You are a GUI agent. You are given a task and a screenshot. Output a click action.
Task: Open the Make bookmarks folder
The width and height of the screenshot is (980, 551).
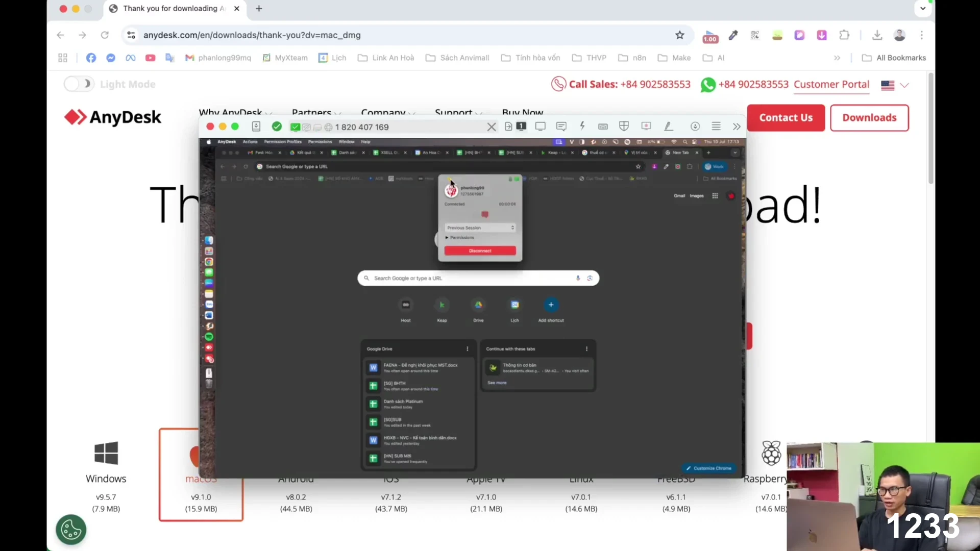point(674,58)
